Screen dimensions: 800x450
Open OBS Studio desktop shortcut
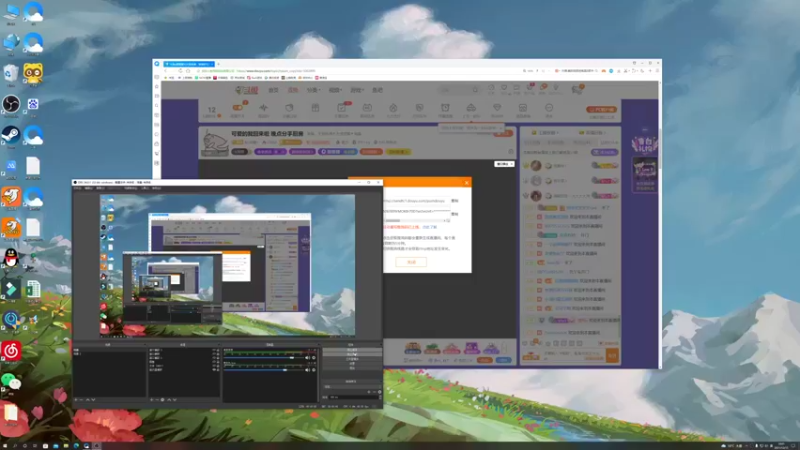coord(11,105)
